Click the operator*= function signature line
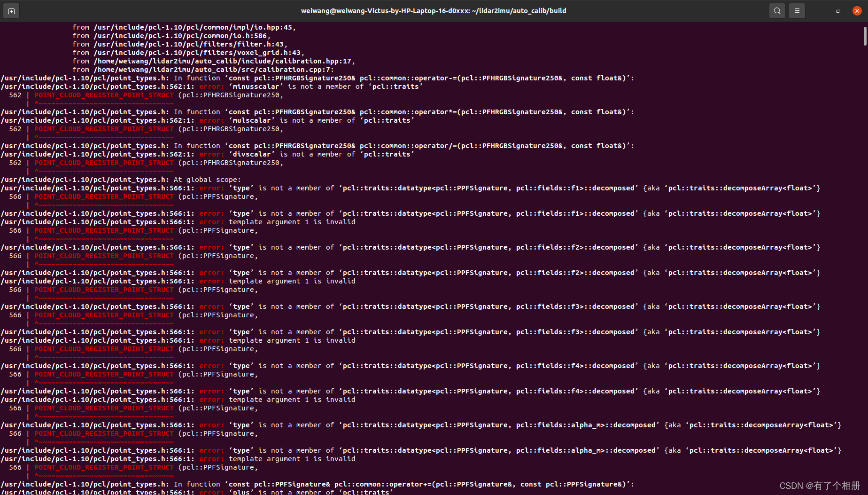 (318, 112)
